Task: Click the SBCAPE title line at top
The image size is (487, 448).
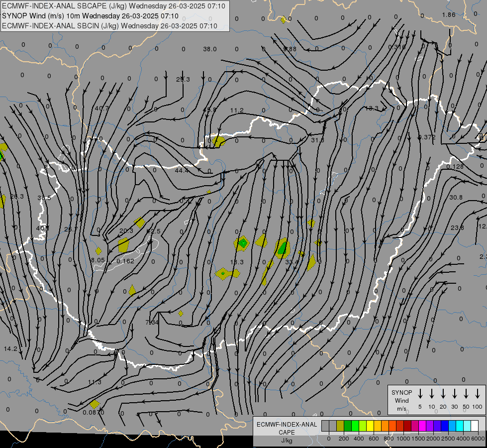Action: (x=113, y=6)
